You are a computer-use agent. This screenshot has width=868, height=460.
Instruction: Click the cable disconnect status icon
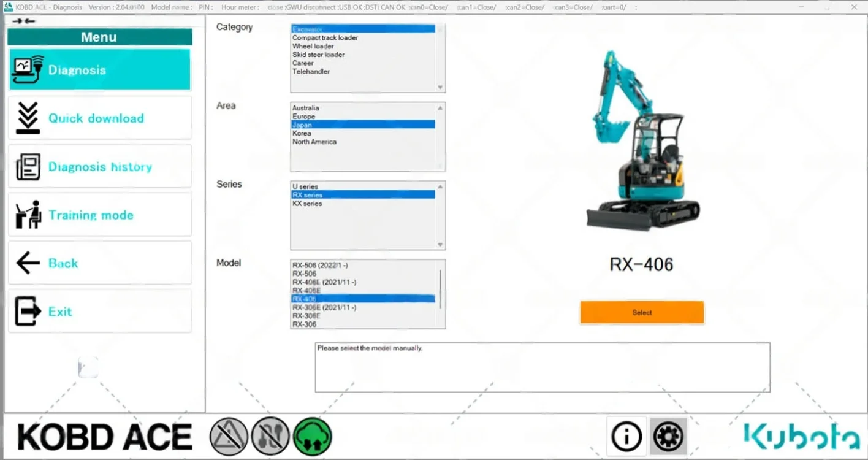click(x=270, y=436)
